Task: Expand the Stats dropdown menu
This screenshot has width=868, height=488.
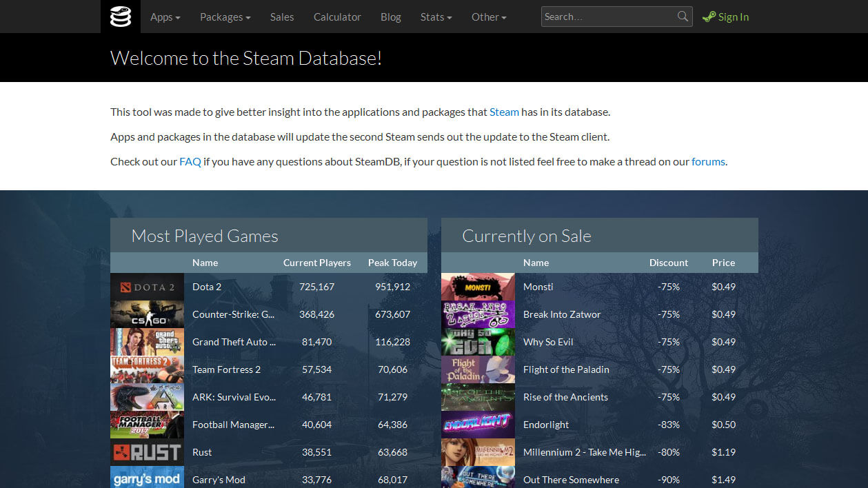Action: click(x=436, y=17)
